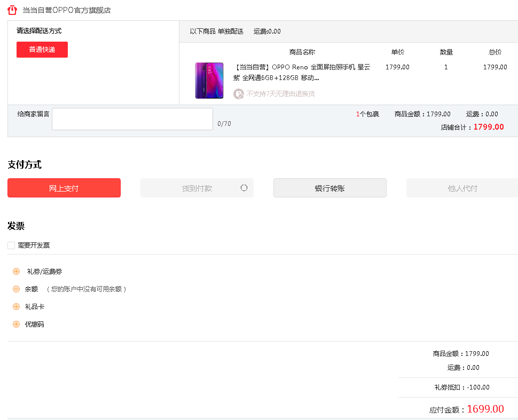
Task: Open the OPPO Reno 全面屏拍照手机 product title
Action: [x=302, y=72]
